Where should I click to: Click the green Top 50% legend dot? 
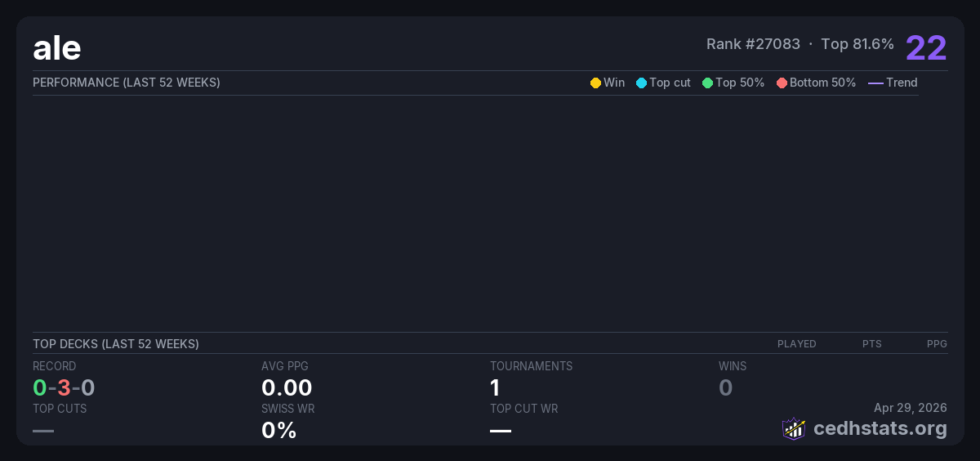(707, 83)
